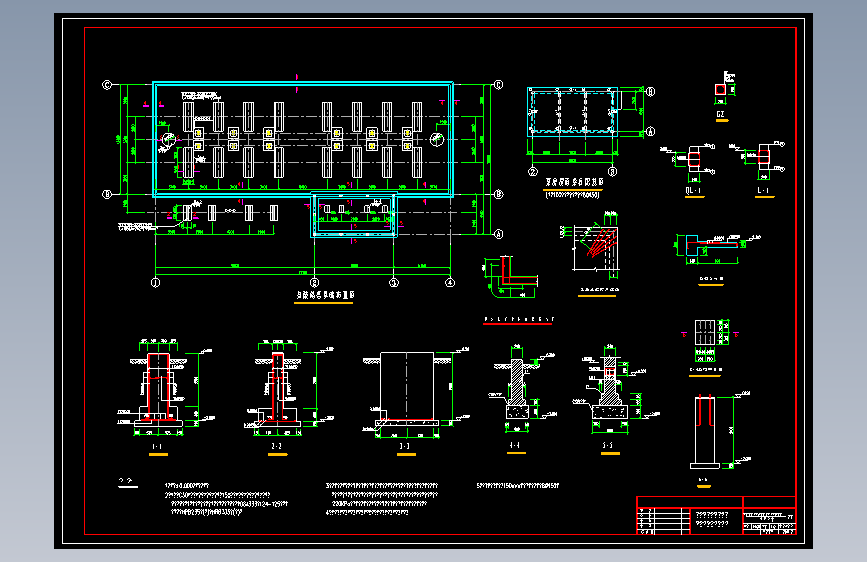Select left axis bubble B of main plan
Viewport: 867px width, 562px height.
[x=107, y=194]
